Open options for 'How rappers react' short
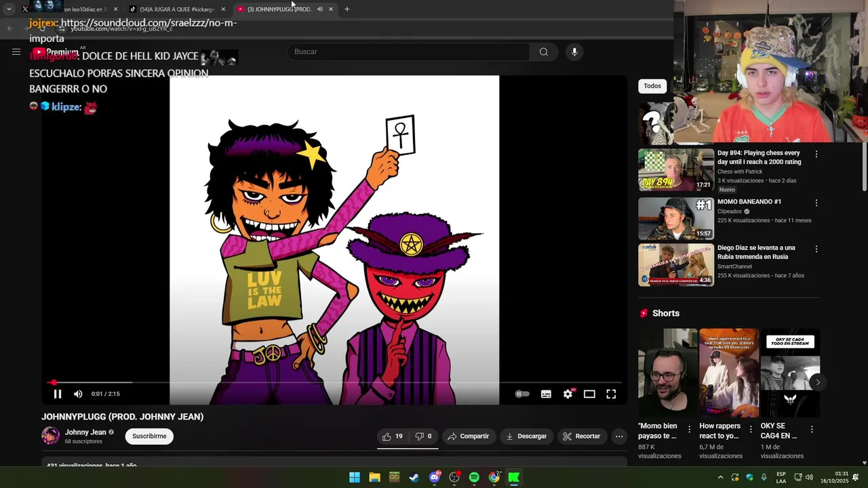Viewport: 868px width, 488px height. [751, 430]
